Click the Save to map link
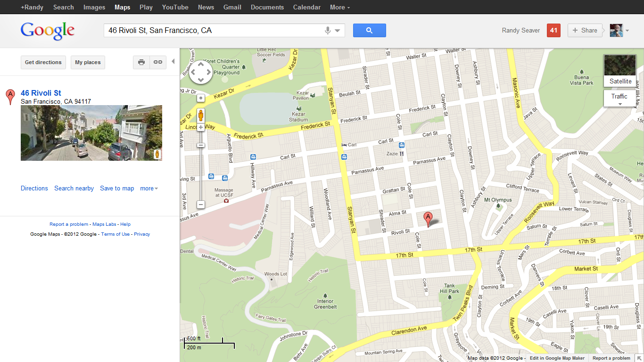This screenshot has height=362, width=644. [117, 189]
